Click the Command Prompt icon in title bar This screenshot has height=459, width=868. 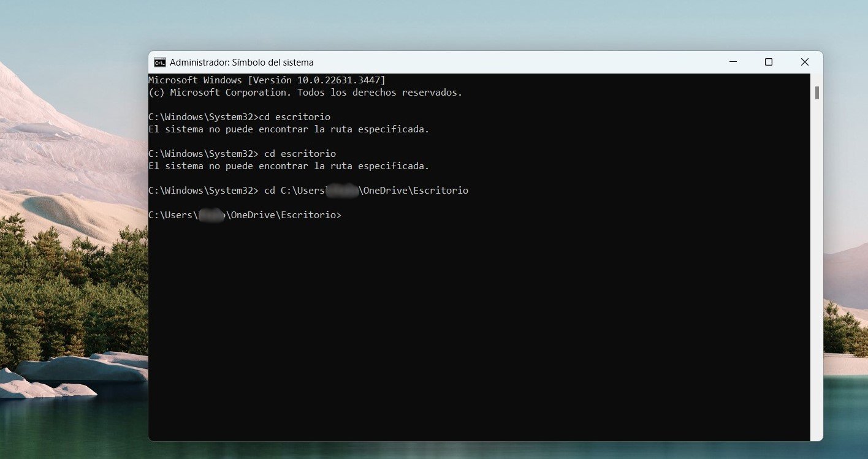[x=159, y=62]
